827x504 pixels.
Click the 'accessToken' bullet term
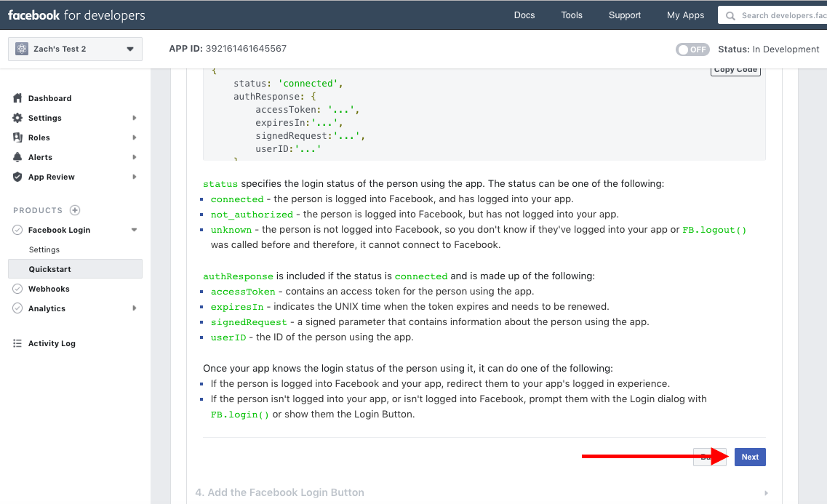[243, 292]
